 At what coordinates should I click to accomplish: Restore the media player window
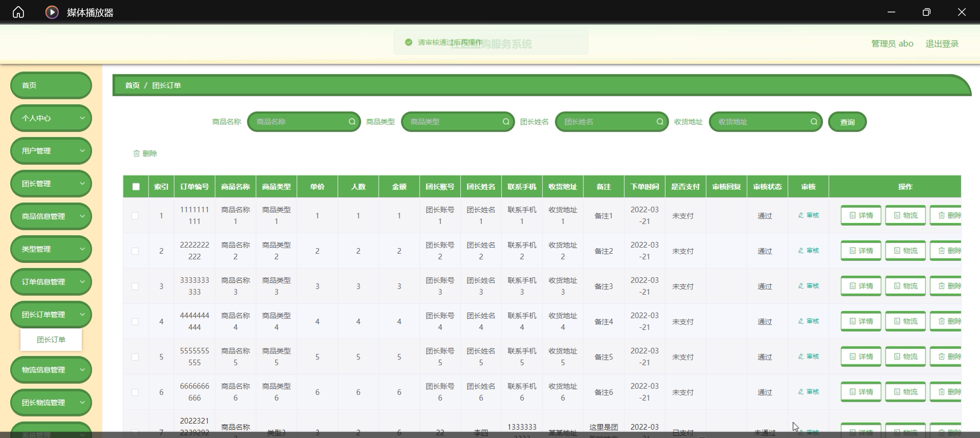click(x=926, y=12)
